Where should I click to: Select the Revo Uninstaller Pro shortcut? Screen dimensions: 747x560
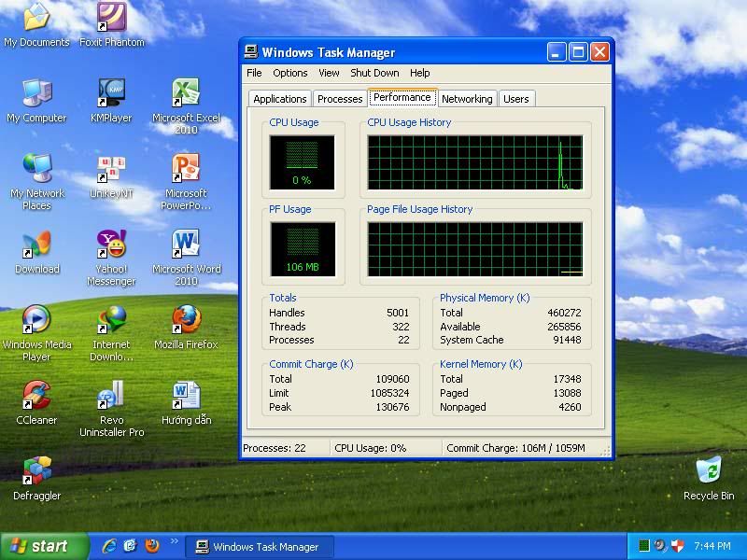pos(111,409)
